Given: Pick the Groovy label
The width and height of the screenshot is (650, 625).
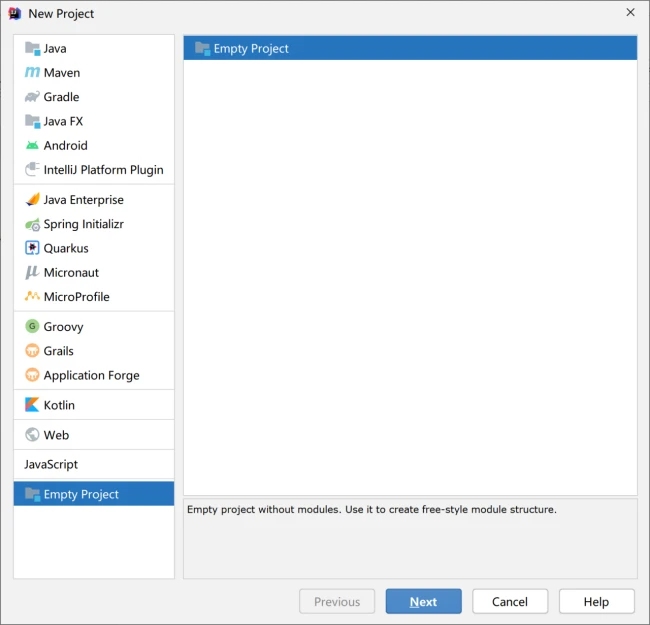Looking at the screenshot, I should (63, 327).
